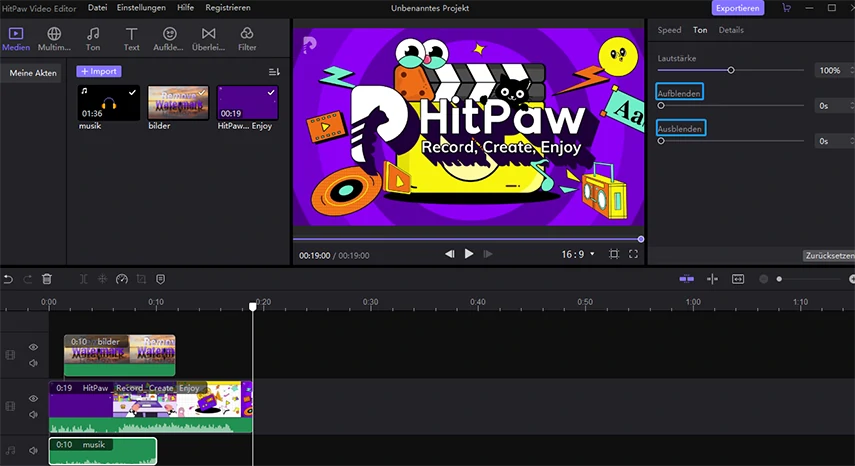
Task: Select the Meine Akten folder
Action: coord(33,72)
